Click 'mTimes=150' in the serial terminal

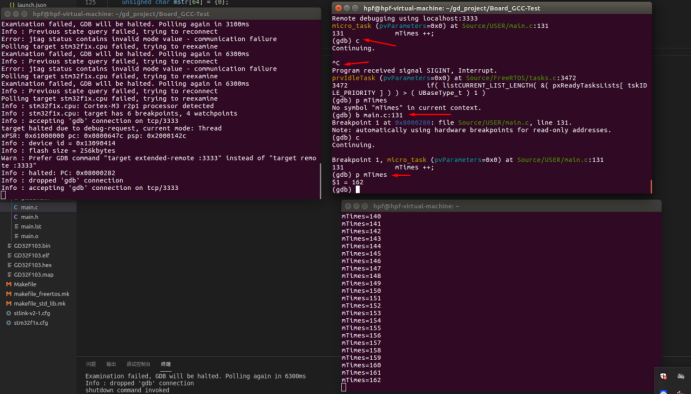(361, 291)
